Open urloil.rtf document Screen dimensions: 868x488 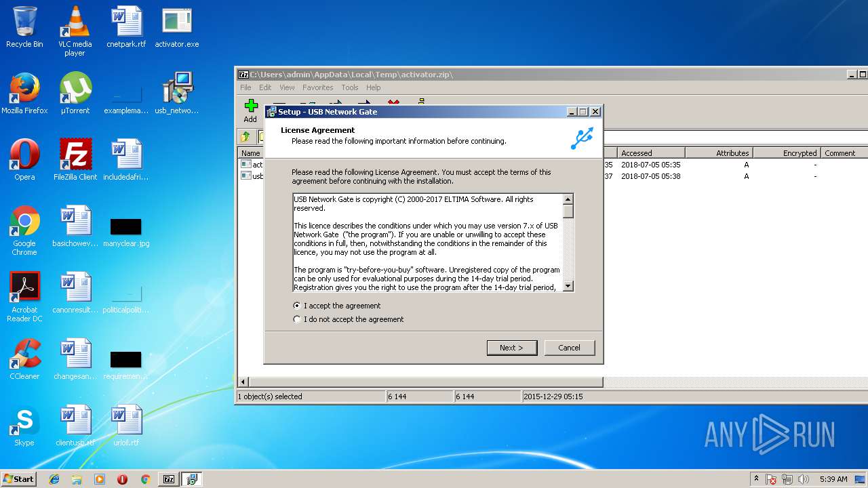pyautogui.click(x=126, y=426)
